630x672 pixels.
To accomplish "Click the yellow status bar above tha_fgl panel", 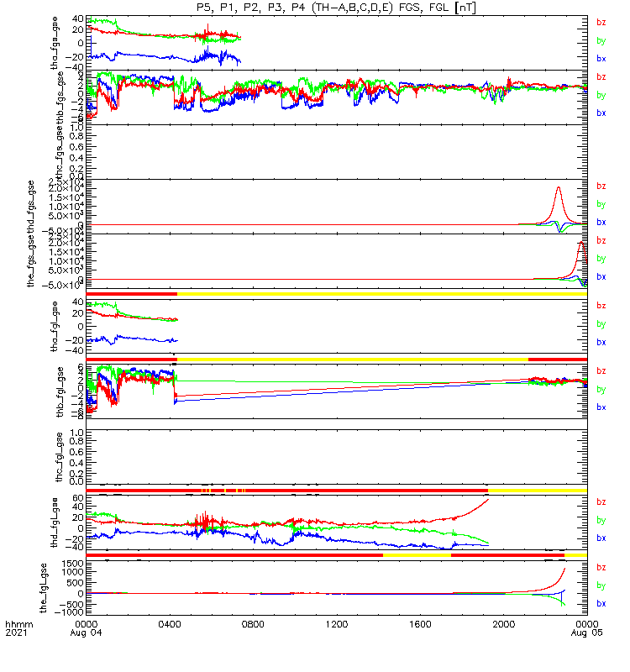I will click(x=382, y=294).
